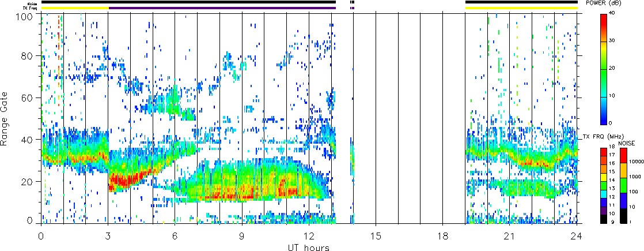The image size is (644, 251).
Task: Pick the orange swatch in NOISE scale
Action: click(623, 170)
